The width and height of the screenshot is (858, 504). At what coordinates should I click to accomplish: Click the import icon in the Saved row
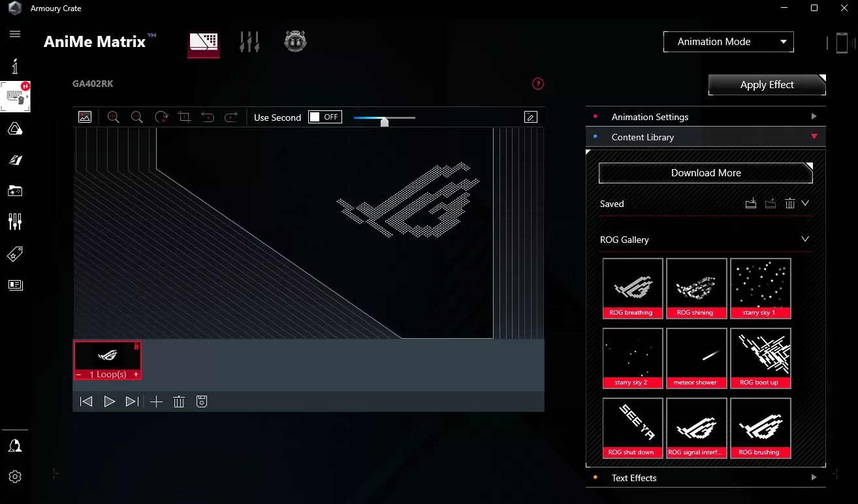point(751,204)
